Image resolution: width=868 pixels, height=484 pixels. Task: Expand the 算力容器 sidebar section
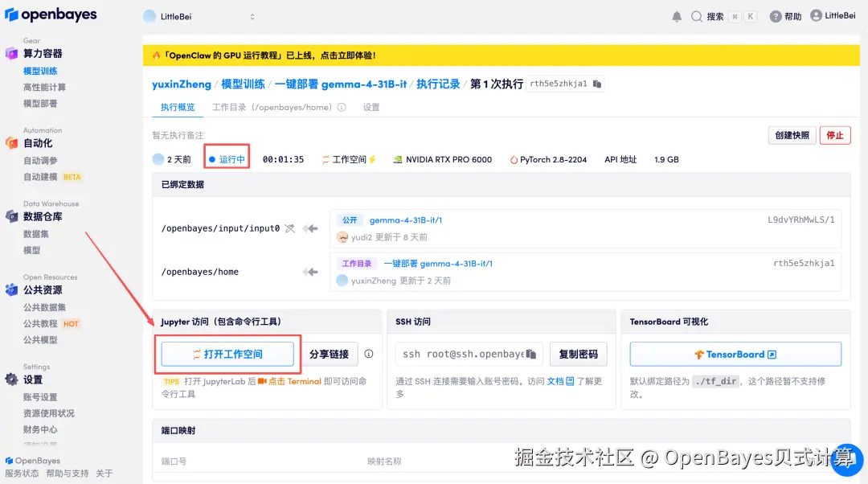43,53
